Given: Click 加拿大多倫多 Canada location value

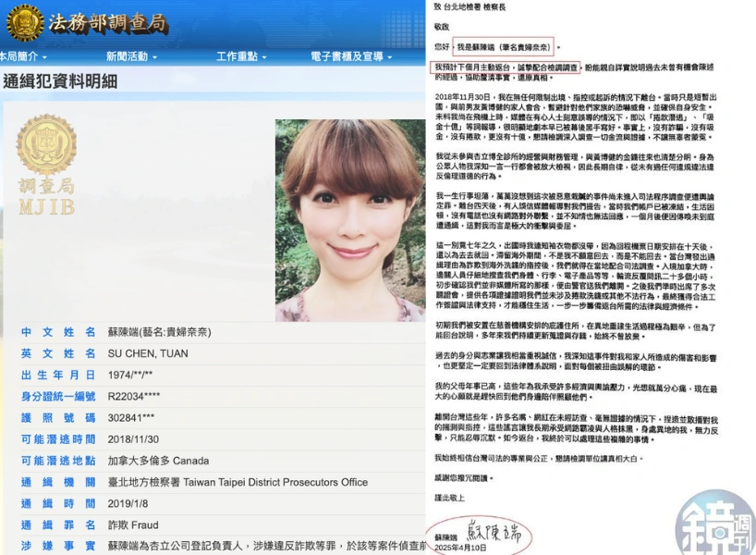Looking at the screenshot, I should pyautogui.click(x=158, y=461).
